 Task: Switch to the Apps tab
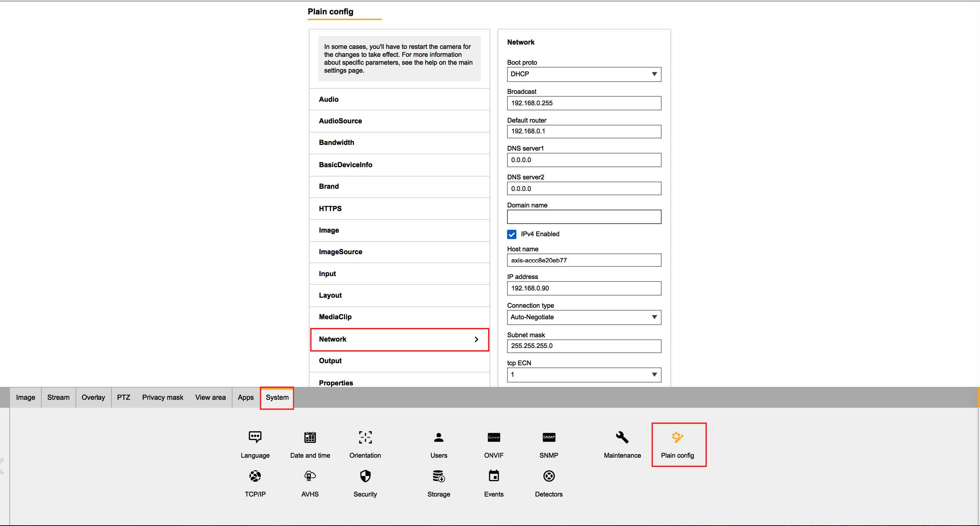pyautogui.click(x=246, y=397)
